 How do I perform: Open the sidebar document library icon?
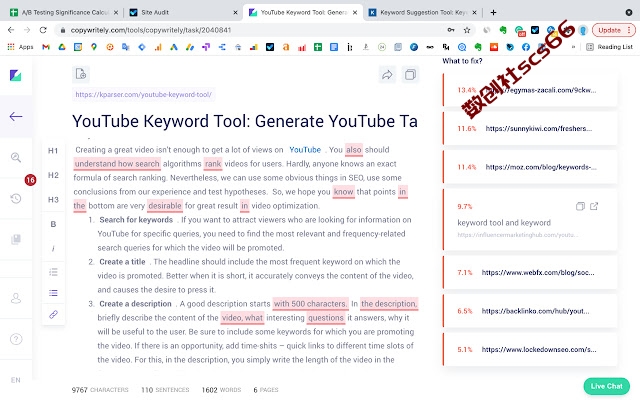pyautogui.click(x=16, y=239)
